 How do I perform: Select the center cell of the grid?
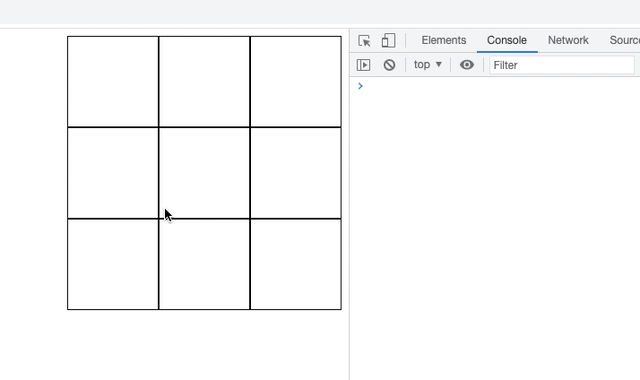pos(204,173)
